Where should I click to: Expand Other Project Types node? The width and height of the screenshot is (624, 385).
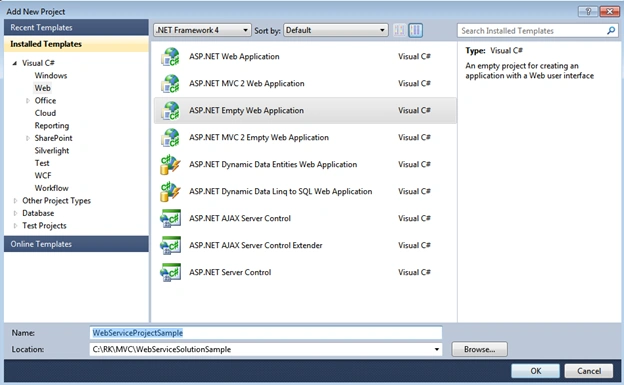pos(15,201)
